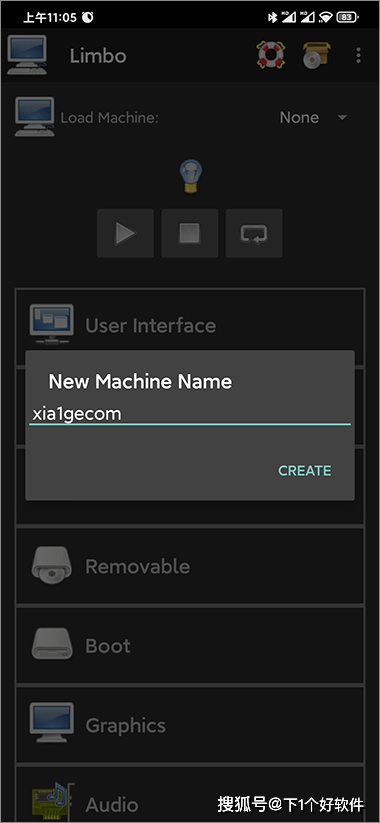Open the lifebuoy help icon
The width and height of the screenshot is (380, 823).
(x=270, y=55)
